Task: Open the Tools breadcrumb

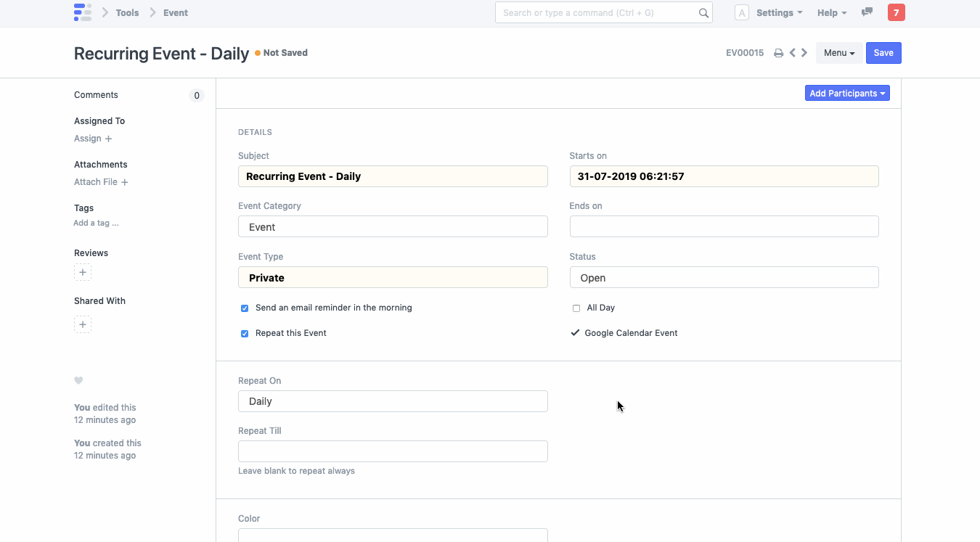Action: point(127,12)
